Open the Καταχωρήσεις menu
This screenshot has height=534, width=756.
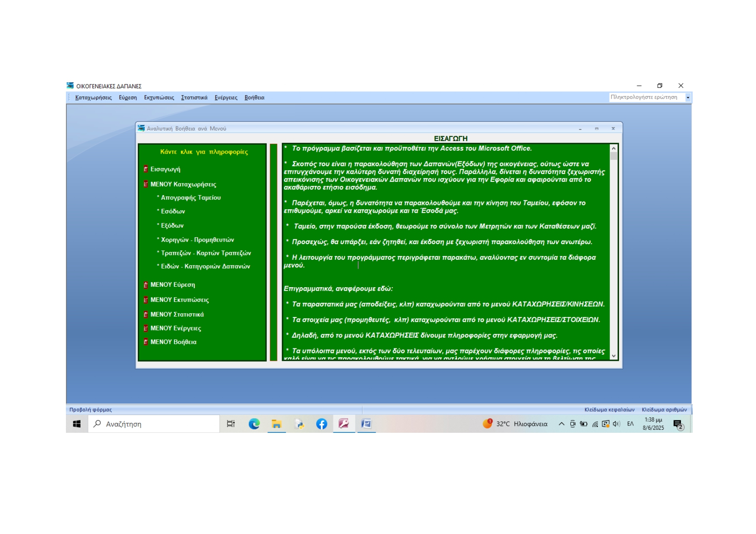pyautogui.click(x=93, y=98)
